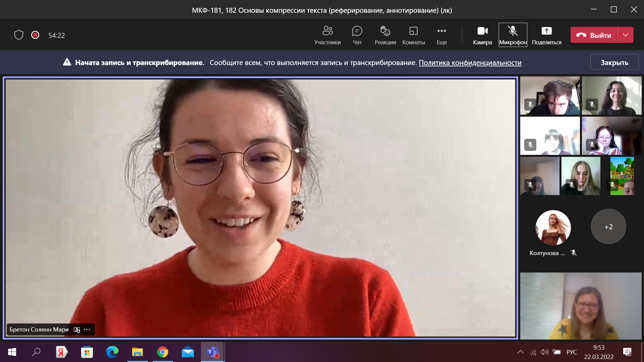Viewport: 644px width, 362px height.
Task: Open the Reactions menu
Action: tap(385, 35)
